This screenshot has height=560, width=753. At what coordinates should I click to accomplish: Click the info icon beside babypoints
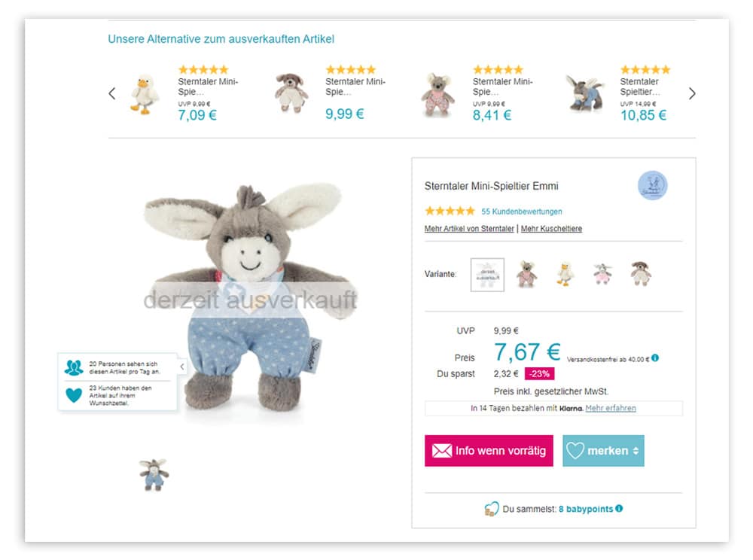pyautogui.click(x=619, y=508)
